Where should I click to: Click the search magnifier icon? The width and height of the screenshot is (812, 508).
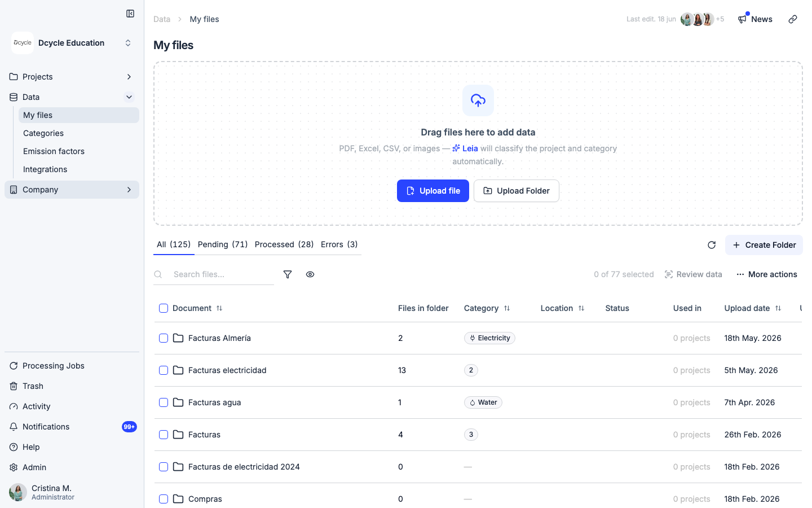(x=158, y=274)
